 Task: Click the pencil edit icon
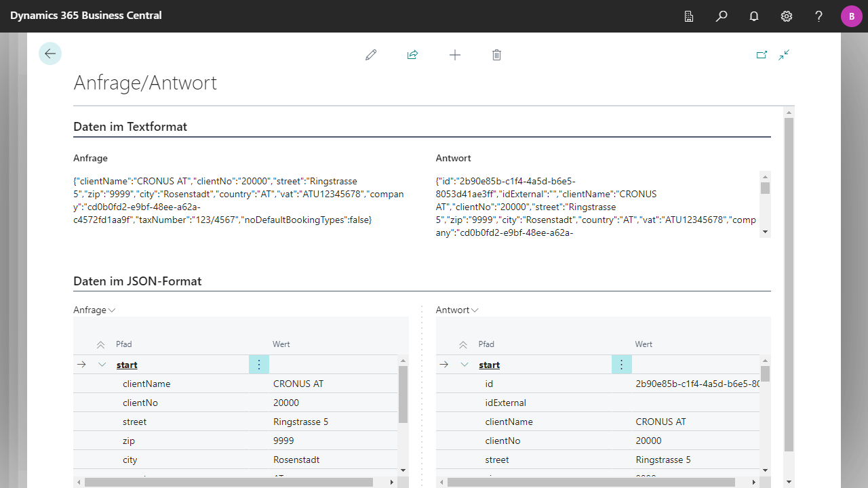[371, 55]
